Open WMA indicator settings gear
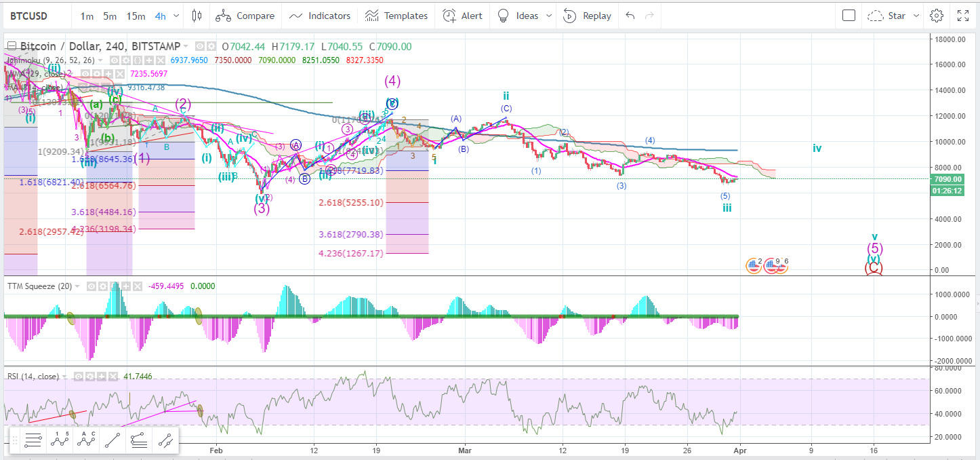 click(97, 73)
